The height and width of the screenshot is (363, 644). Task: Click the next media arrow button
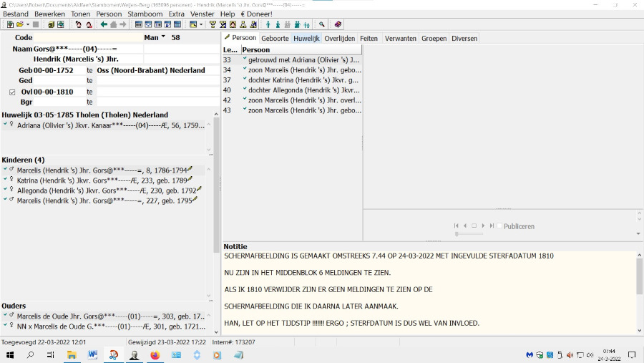(483, 226)
